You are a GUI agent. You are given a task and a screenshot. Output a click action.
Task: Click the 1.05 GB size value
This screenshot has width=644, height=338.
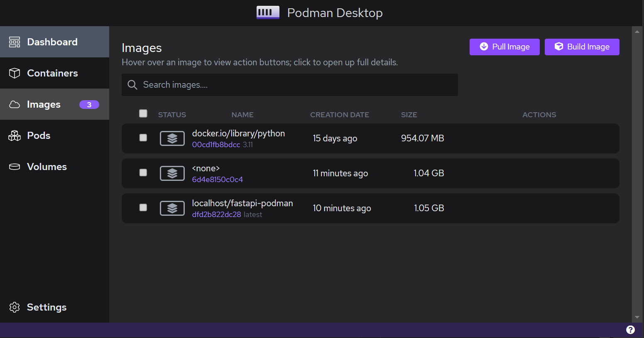coord(429,208)
